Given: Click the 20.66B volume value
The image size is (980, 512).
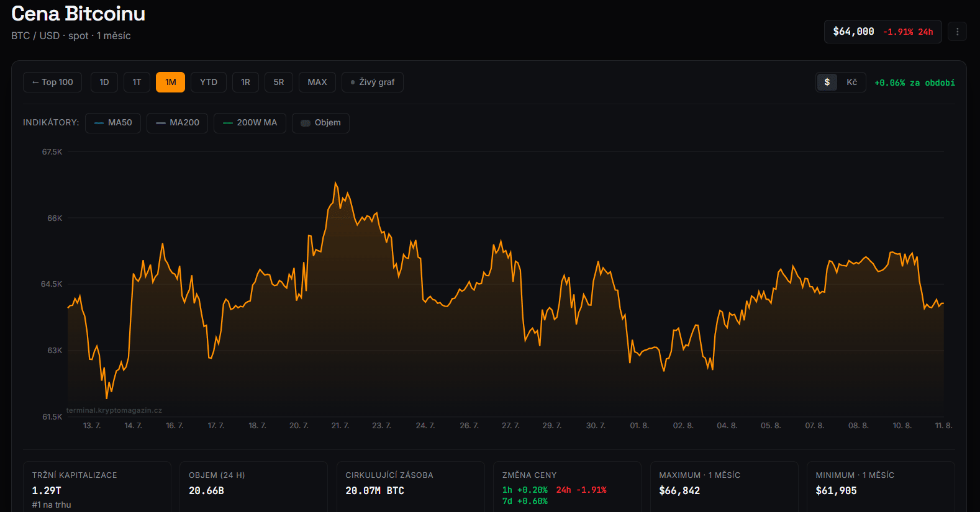Looking at the screenshot, I should 206,490.
